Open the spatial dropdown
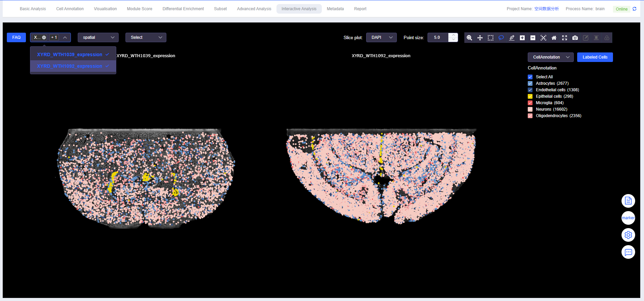This screenshot has width=644, height=301. coord(98,37)
